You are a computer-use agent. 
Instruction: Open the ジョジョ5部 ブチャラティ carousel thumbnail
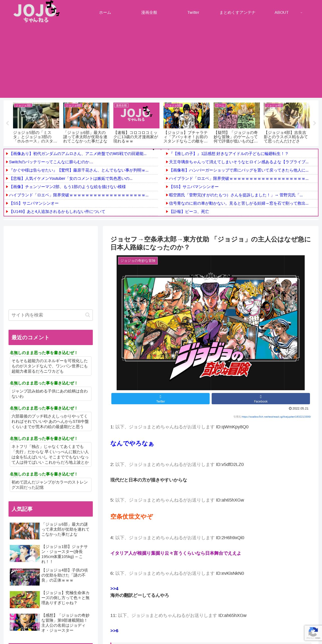(x=187, y=115)
